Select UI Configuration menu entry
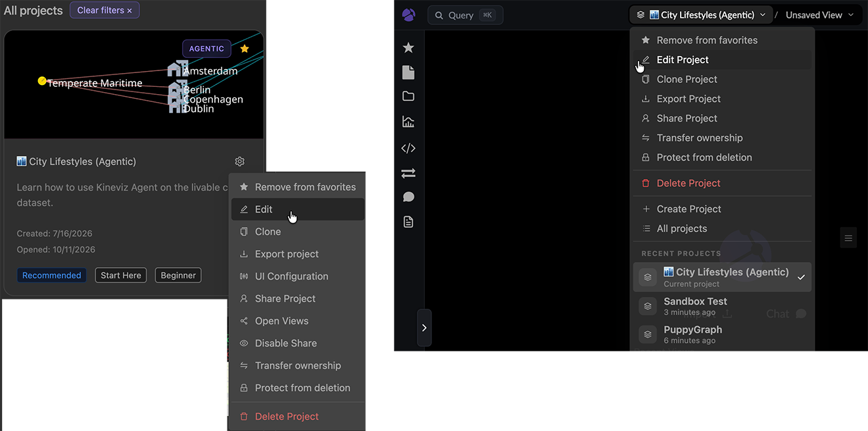The image size is (868, 431). (x=297, y=276)
